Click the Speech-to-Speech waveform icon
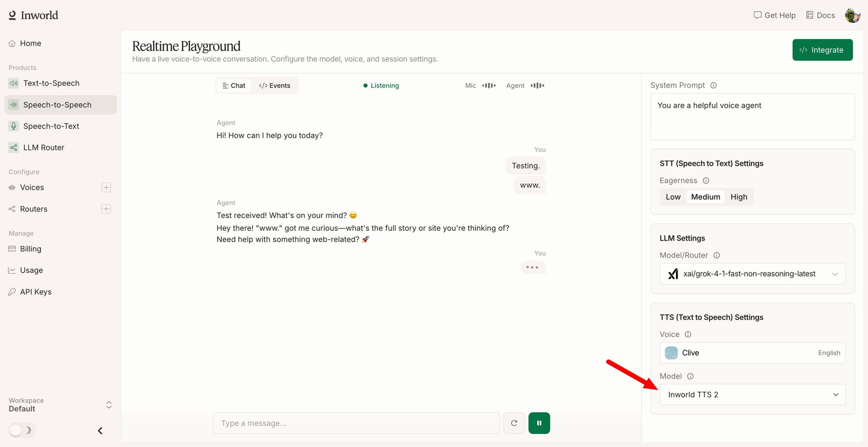 (x=14, y=105)
